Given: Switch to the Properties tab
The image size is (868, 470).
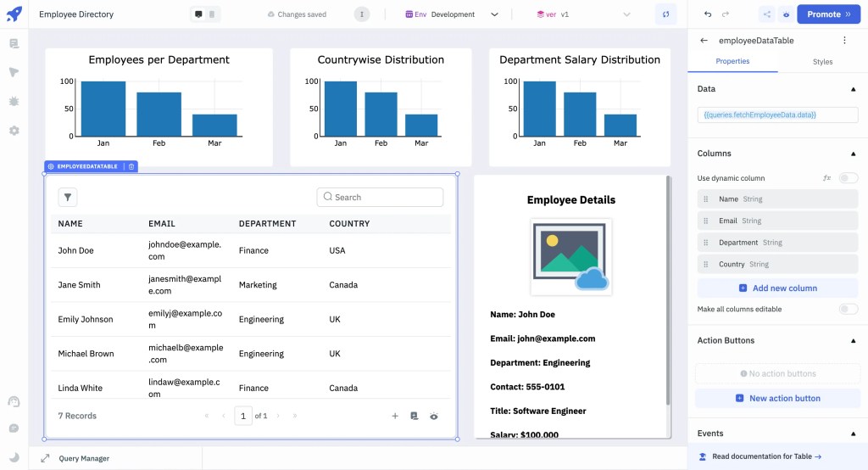Looking at the screenshot, I should [732, 62].
